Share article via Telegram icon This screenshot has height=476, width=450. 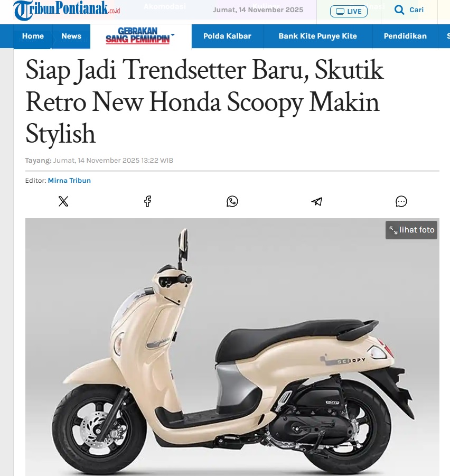317,201
